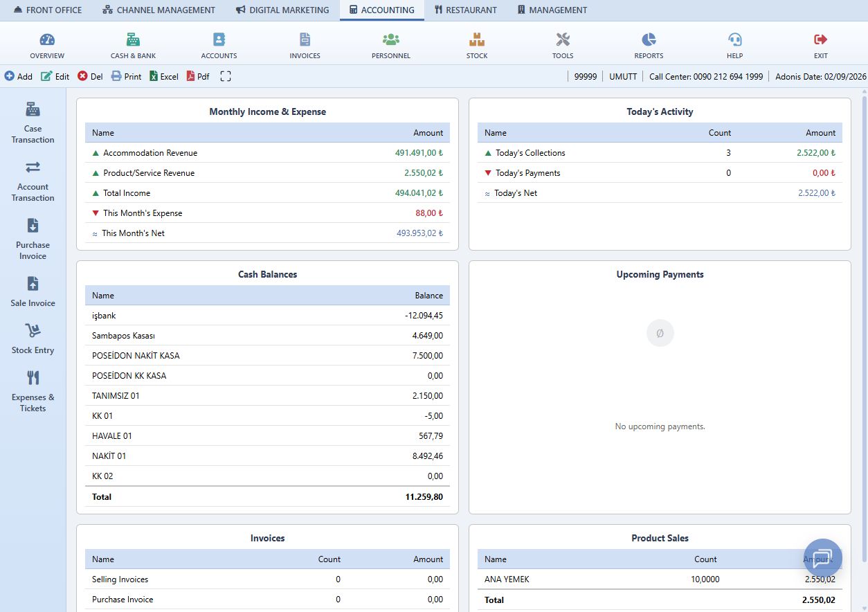Open Stock Entry from sidebar
The width and height of the screenshot is (868, 612).
33,339
